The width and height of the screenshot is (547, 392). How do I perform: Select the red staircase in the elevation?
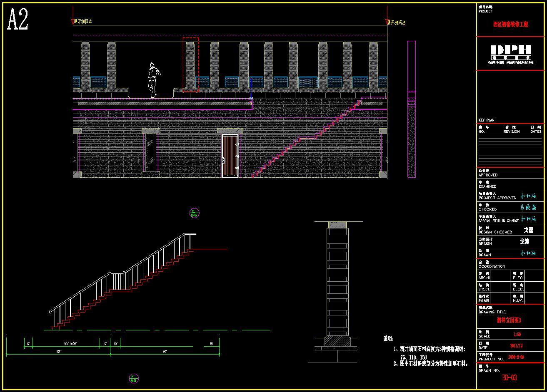pyautogui.click(x=307, y=139)
